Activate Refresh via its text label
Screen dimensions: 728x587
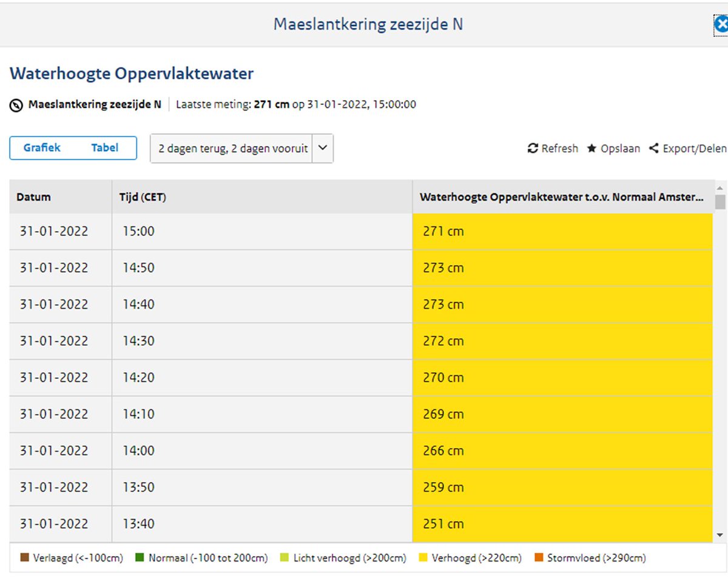click(x=559, y=148)
